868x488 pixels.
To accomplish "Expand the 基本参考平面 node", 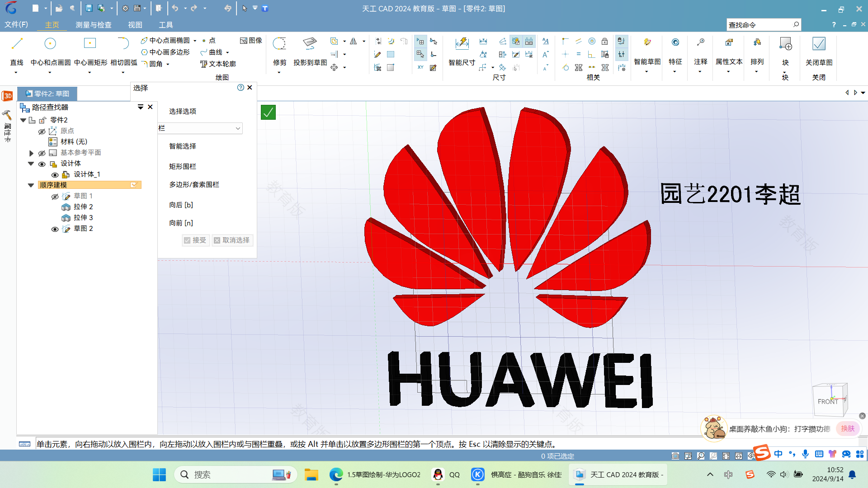I will coord(31,153).
